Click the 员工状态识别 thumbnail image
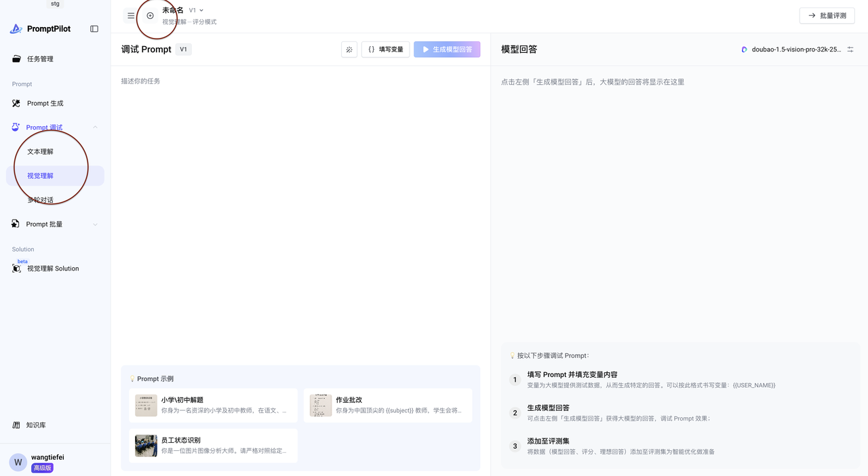The height and width of the screenshot is (476, 868). [x=146, y=445]
